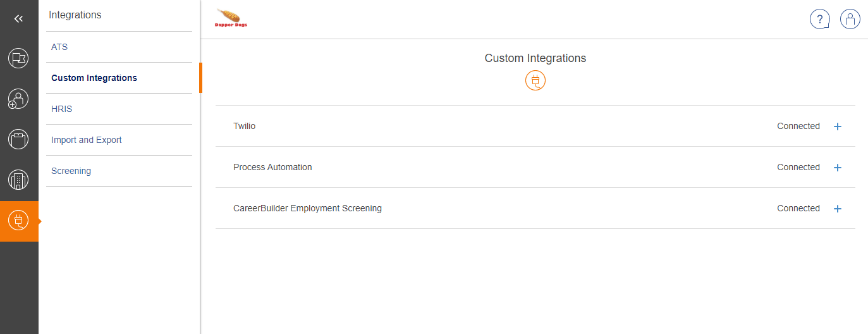This screenshot has height=334, width=868.
Task: Open the ATS menu item
Action: 59,47
